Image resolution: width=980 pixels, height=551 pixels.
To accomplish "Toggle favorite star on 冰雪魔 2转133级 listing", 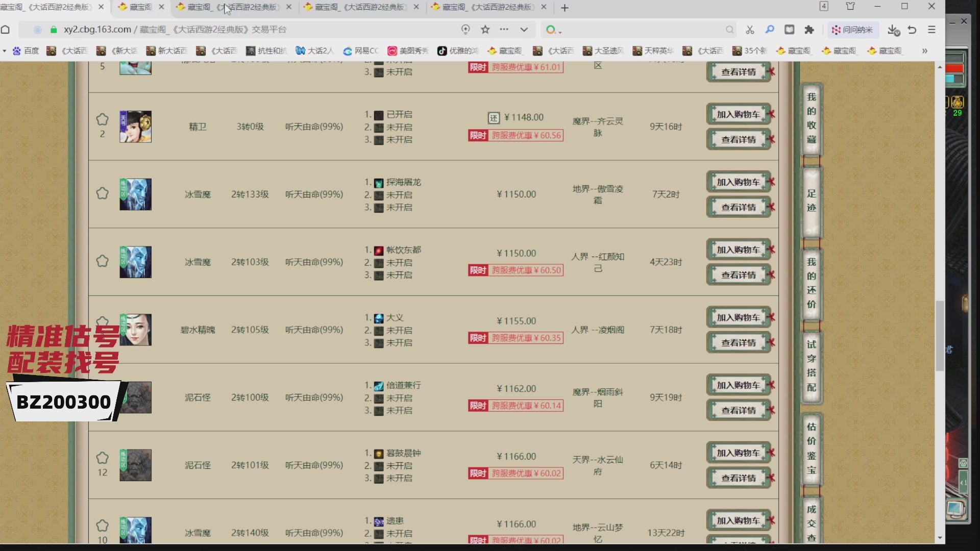I will [x=102, y=193].
